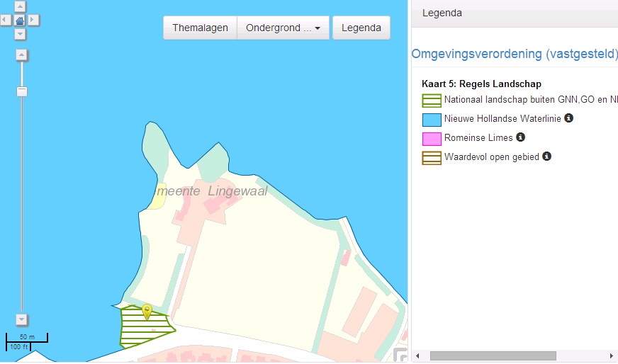
Task: Zoom in using slider top arrow
Action: click(x=22, y=55)
